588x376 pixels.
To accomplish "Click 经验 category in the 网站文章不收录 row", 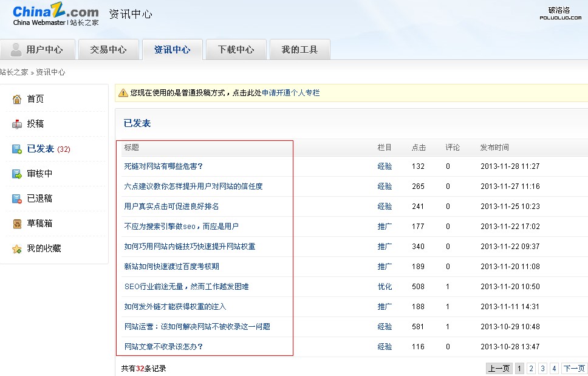I will coord(385,347).
